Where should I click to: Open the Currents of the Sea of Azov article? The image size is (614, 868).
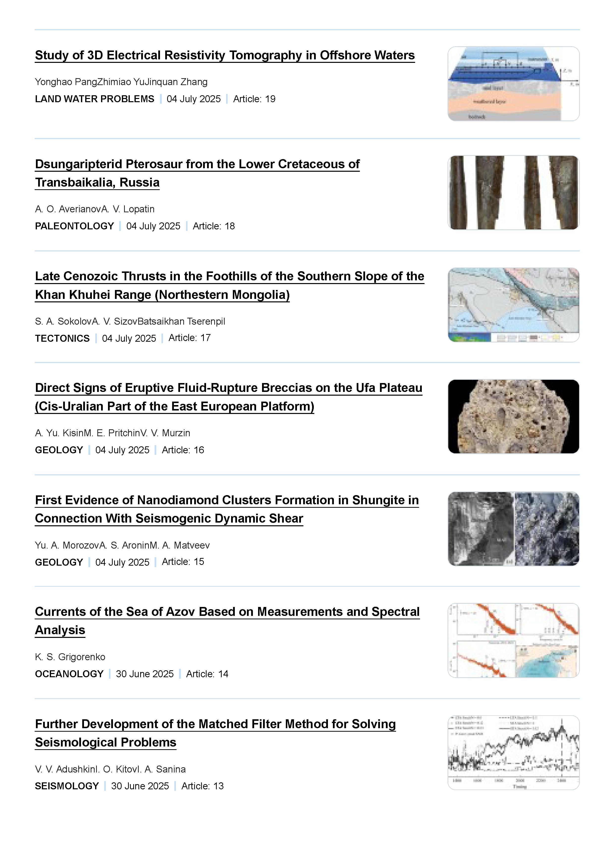227,621
